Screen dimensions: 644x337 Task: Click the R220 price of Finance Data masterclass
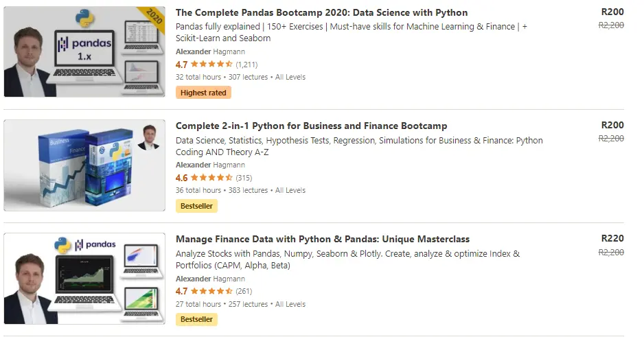click(x=612, y=239)
